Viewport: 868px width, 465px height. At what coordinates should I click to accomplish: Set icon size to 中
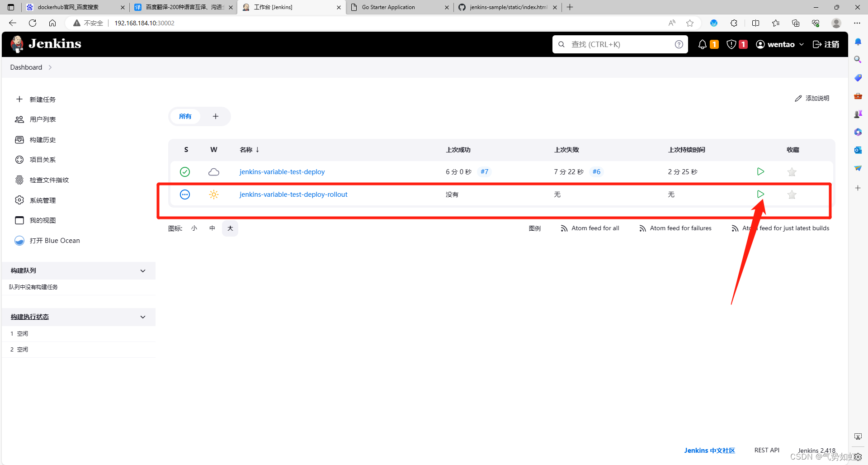212,228
